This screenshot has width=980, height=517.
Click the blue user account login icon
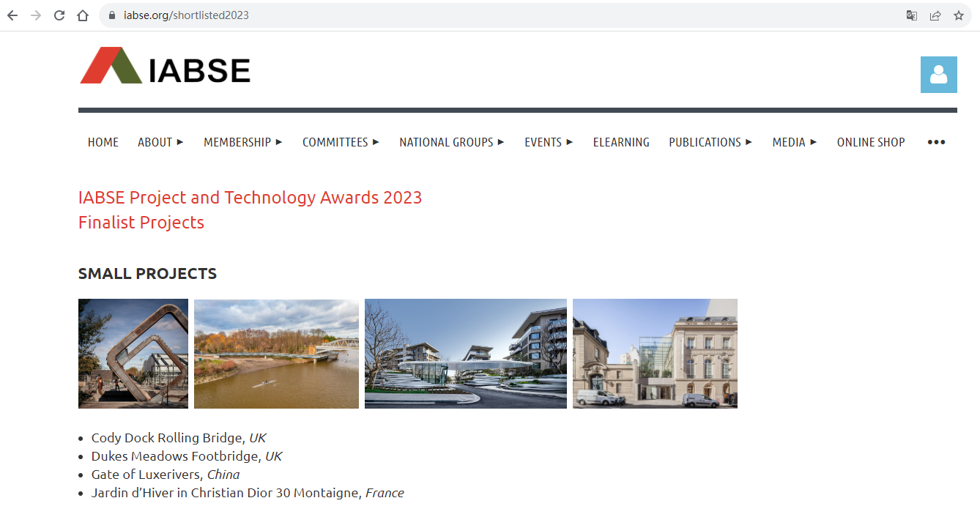[x=938, y=74]
